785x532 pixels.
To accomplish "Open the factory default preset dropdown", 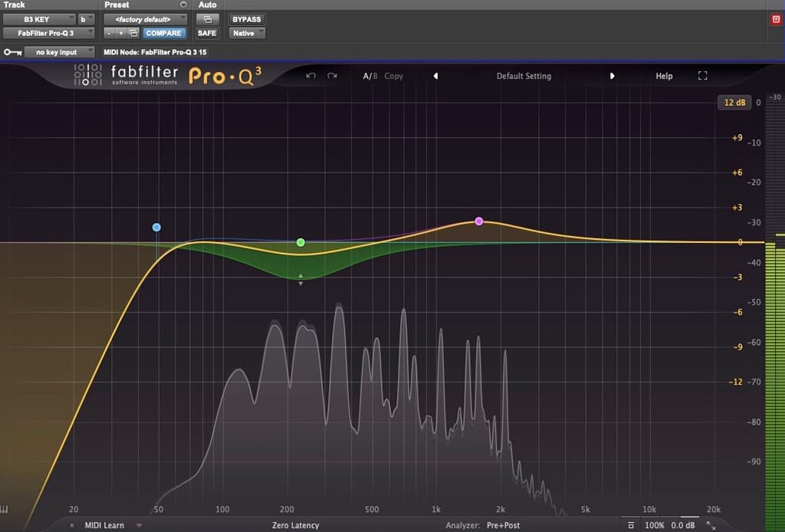I will coord(145,19).
